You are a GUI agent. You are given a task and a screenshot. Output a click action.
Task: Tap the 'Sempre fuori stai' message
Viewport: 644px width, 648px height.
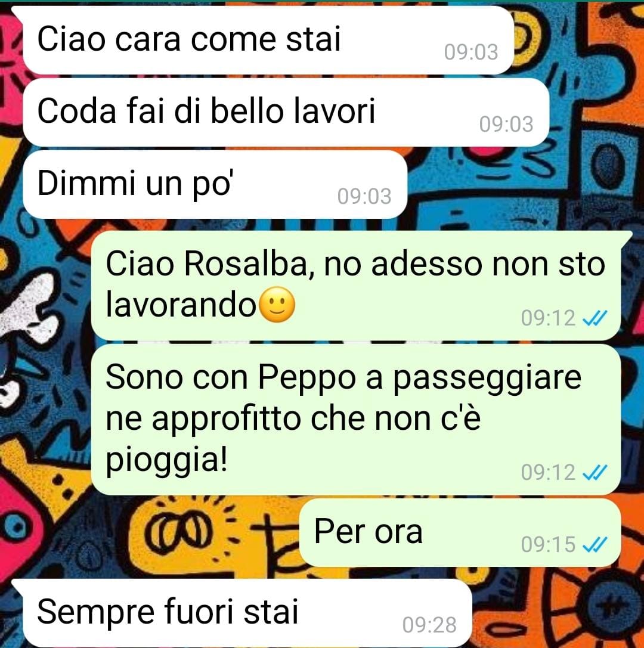click(247, 613)
